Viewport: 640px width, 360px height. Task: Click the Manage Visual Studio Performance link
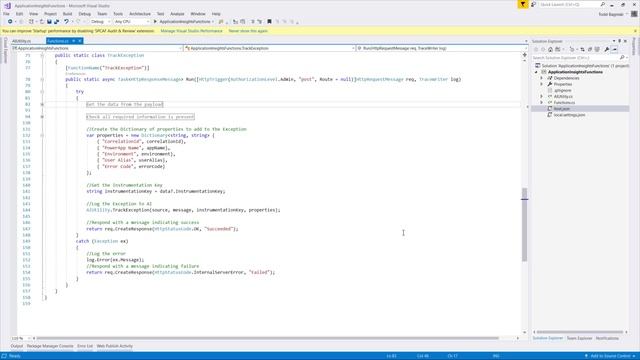click(x=191, y=31)
